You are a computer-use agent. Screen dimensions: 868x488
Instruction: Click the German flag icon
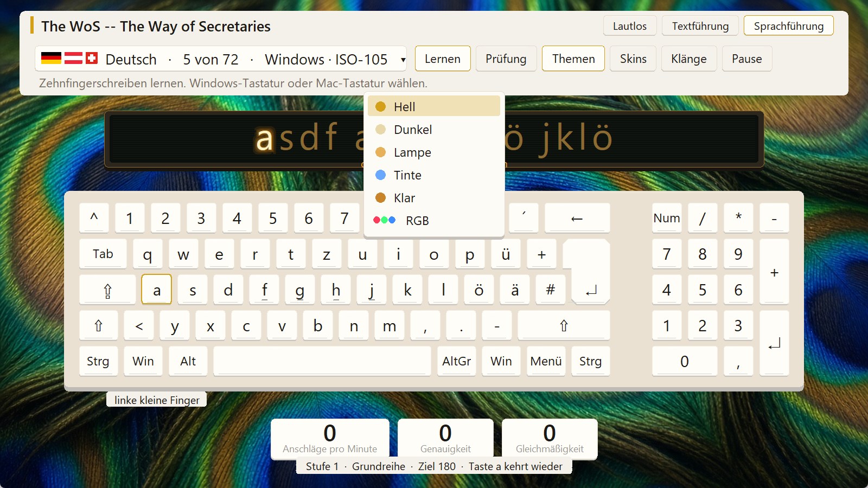click(51, 58)
